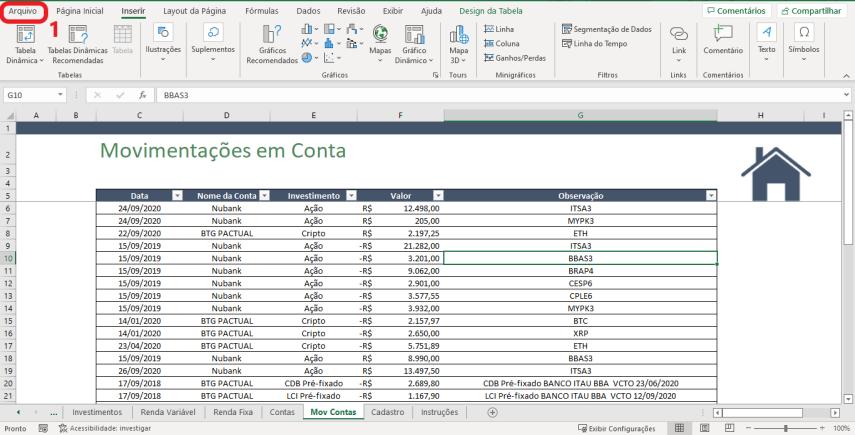Insert a Tabela Dinâmica

[25, 45]
